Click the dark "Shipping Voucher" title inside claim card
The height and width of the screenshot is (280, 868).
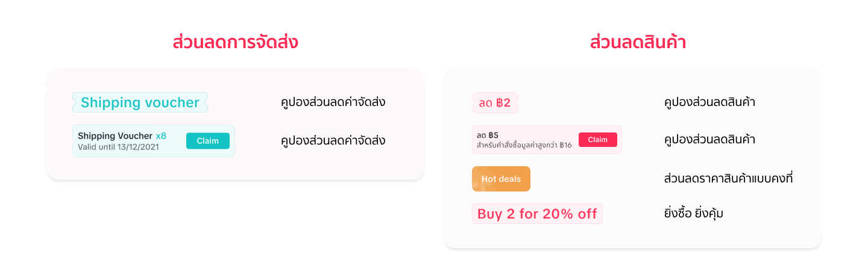(x=115, y=136)
